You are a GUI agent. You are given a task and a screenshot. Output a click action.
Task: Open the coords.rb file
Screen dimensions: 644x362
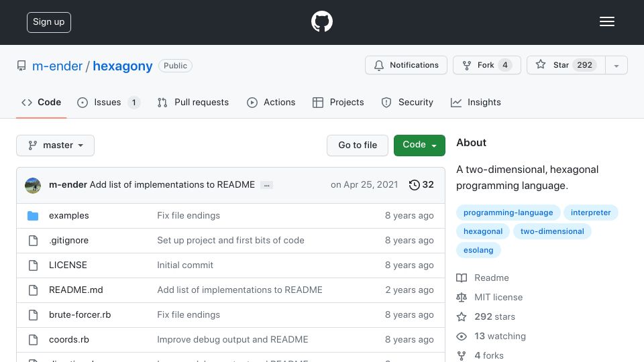69,339
